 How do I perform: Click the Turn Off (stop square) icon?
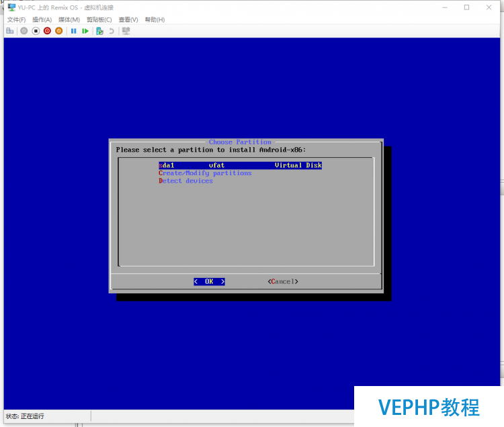pyautogui.click(x=36, y=31)
